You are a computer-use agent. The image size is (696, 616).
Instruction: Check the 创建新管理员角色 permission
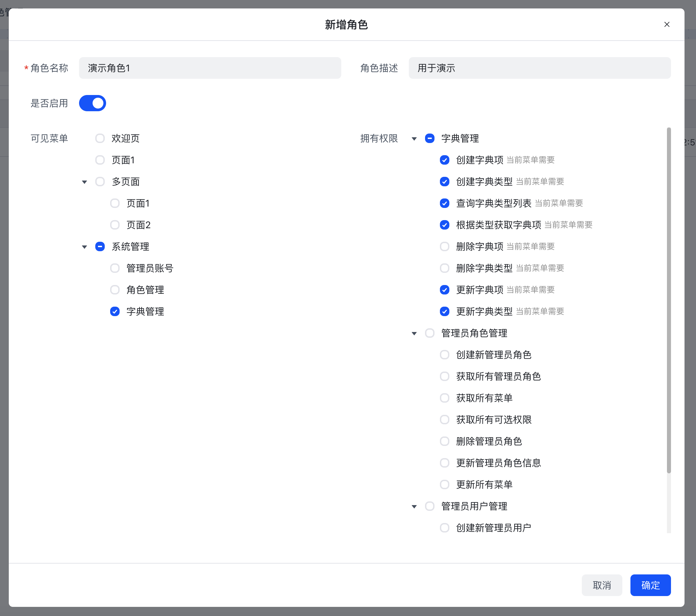coord(444,355)
